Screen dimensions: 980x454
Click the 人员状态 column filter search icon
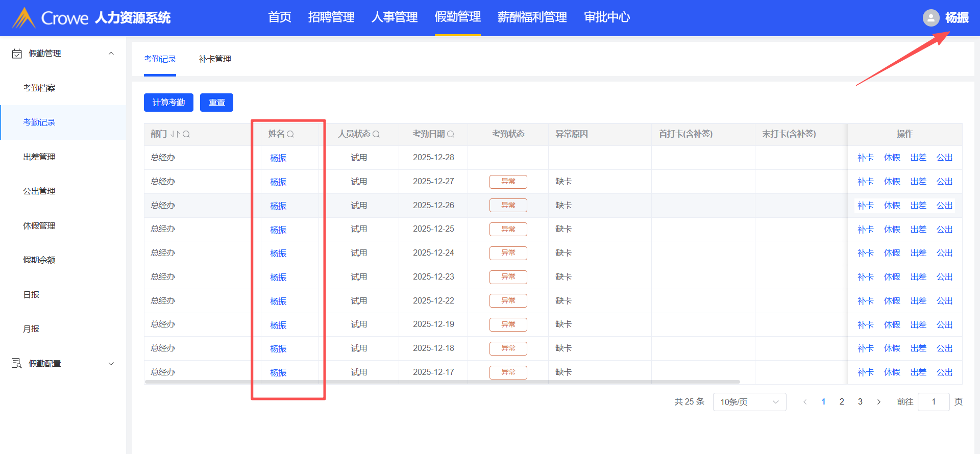point(376,134)
